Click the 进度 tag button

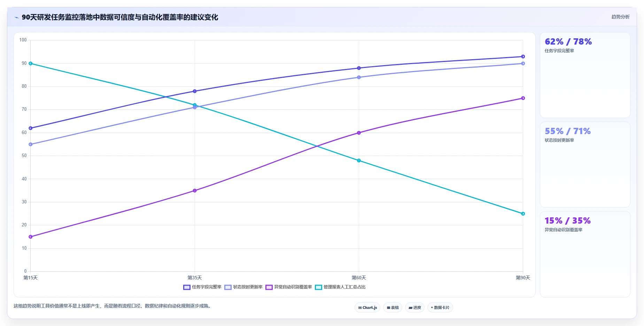pos(414,308)
